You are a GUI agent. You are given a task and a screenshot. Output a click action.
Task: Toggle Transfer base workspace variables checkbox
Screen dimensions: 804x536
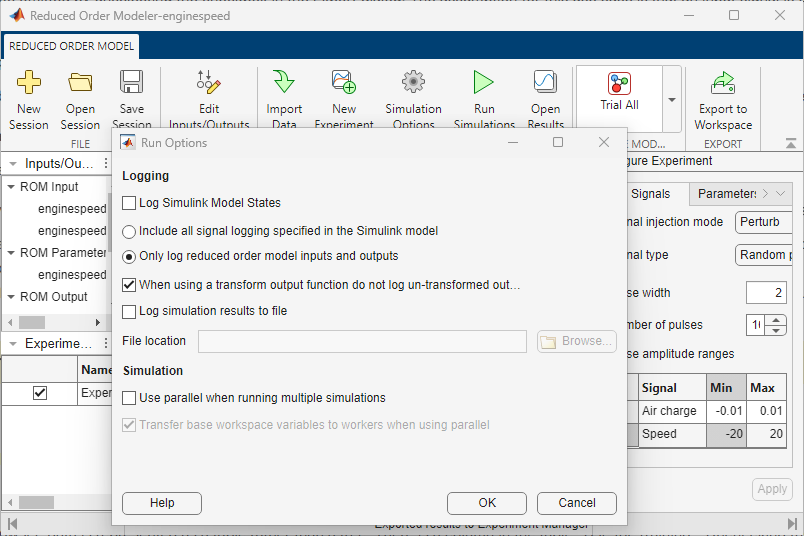[x=129, y=425]
